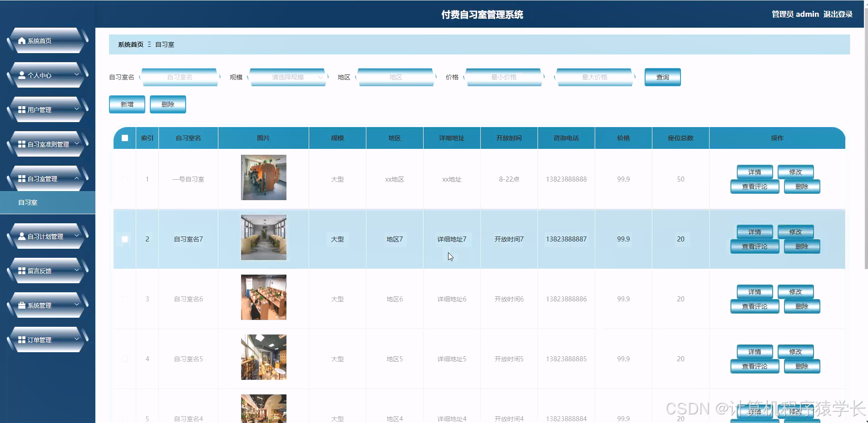
Task: Check the checkbox for row 自习室名7
Action: tap(125, 239)
